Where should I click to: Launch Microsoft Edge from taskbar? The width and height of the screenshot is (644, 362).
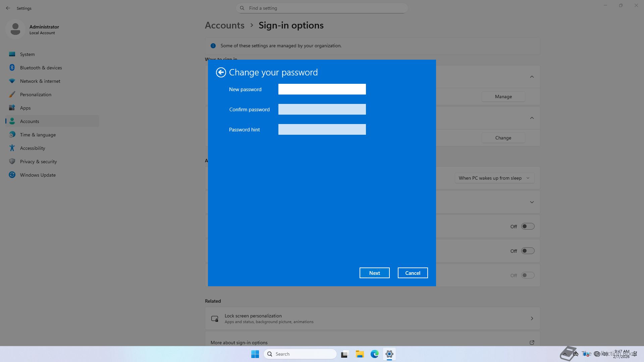374,354
